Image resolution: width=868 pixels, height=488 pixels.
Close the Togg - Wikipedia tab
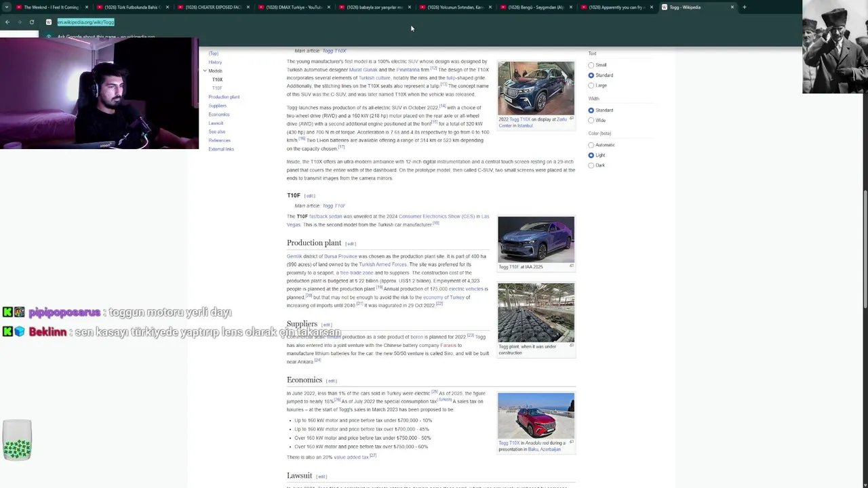(x=732, y=7)
